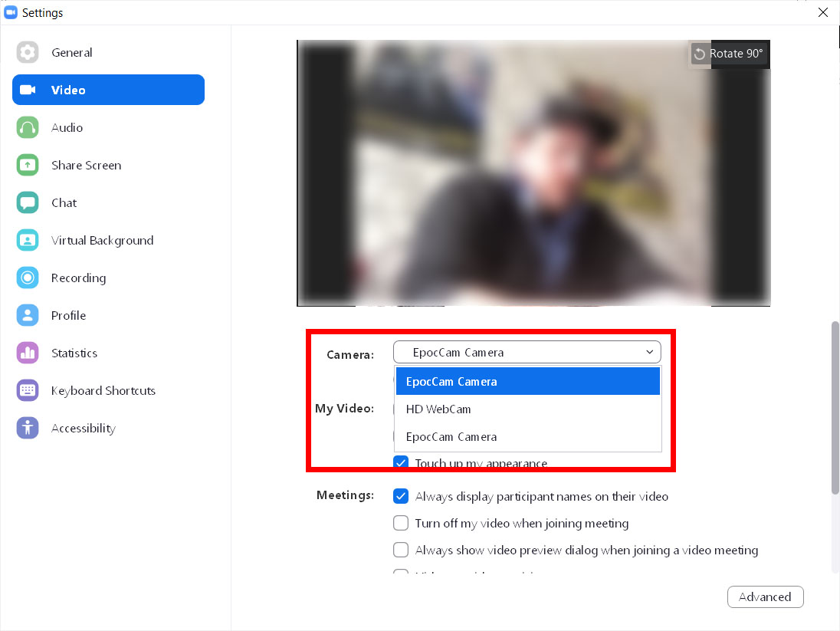Disable always display participant names checkbox
The width and height of the screenshot is (840, 631).
tap(401, 496)
